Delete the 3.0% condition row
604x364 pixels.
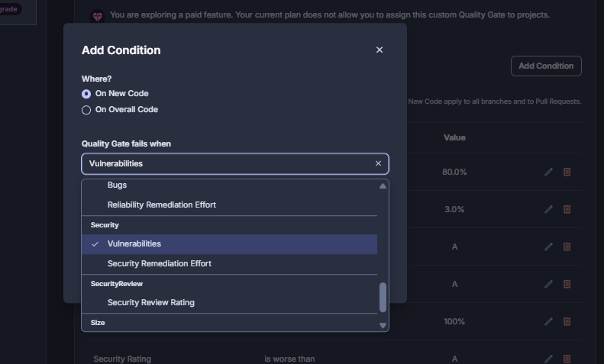click(x=567, y=209)
